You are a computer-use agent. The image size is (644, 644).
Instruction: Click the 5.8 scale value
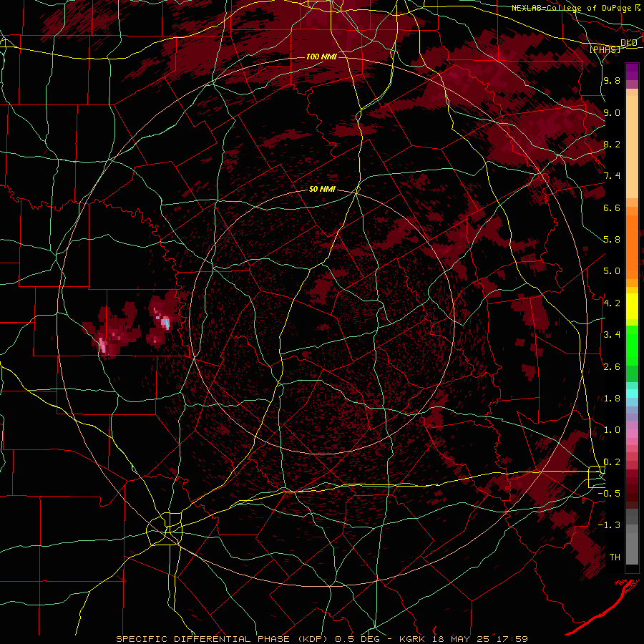612,240
